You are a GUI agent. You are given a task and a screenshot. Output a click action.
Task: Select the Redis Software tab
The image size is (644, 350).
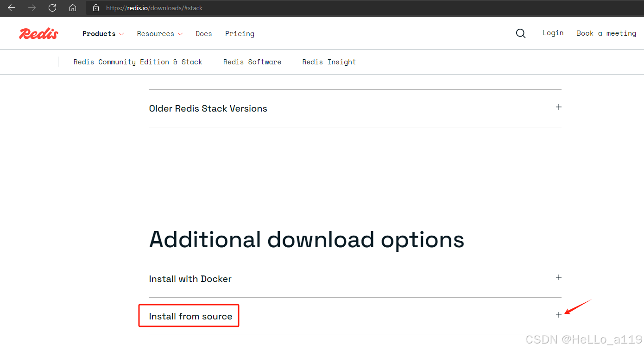point(252,62)
